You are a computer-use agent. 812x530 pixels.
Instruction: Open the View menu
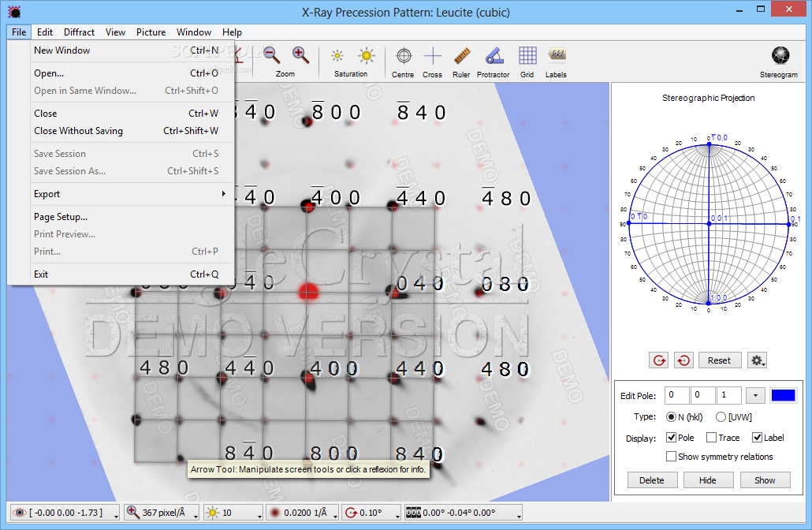point(115,32)
